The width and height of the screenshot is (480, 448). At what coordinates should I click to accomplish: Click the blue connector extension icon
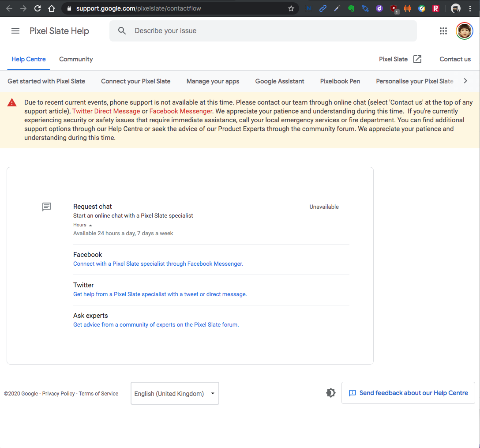[365, 8]
